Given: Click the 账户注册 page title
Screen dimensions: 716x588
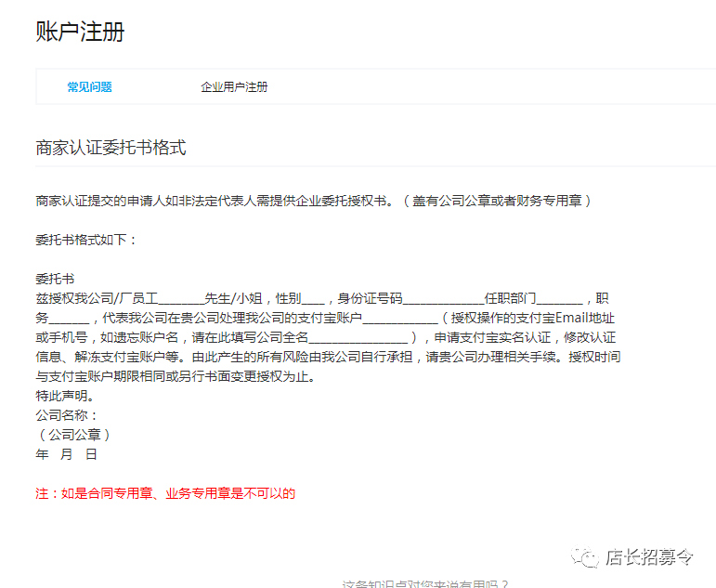Looking at the screenshot, I should pos(80,32).
